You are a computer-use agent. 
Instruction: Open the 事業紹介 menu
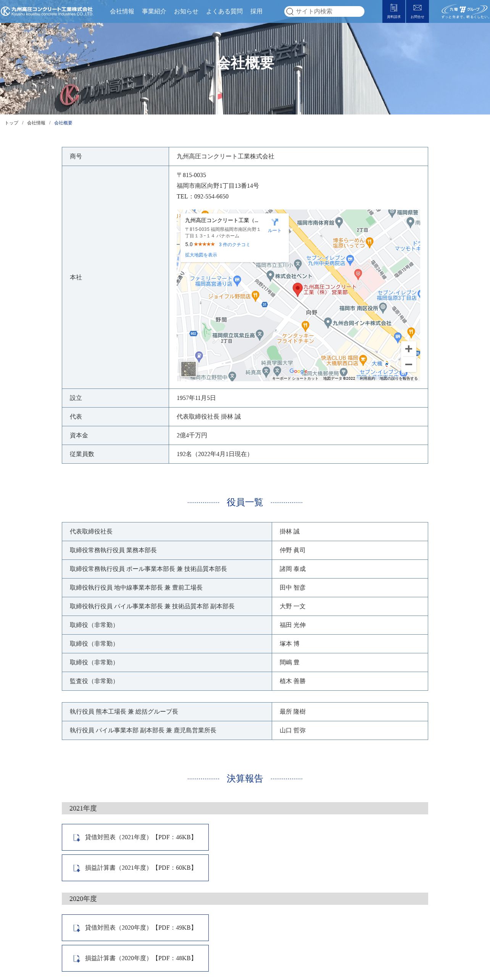154,11
